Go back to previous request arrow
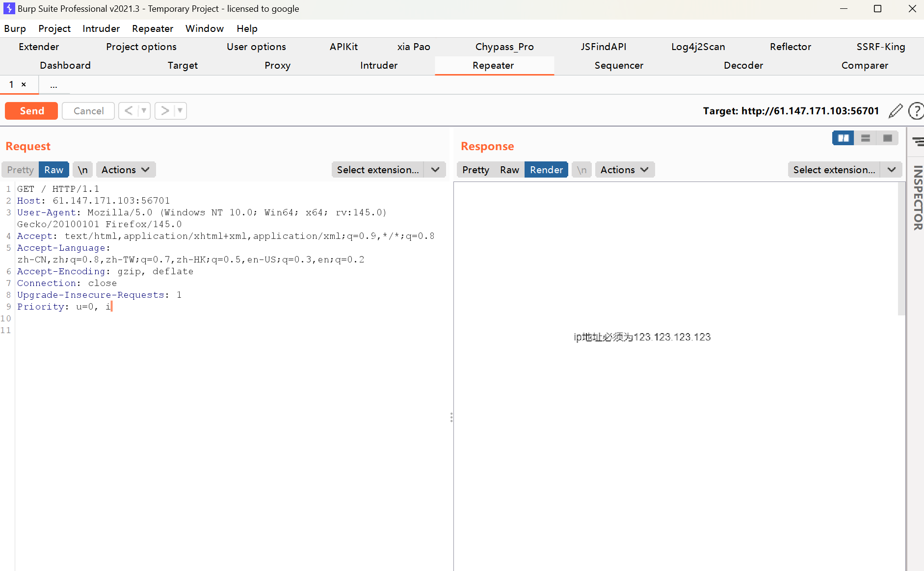 [x=129, y=111]
